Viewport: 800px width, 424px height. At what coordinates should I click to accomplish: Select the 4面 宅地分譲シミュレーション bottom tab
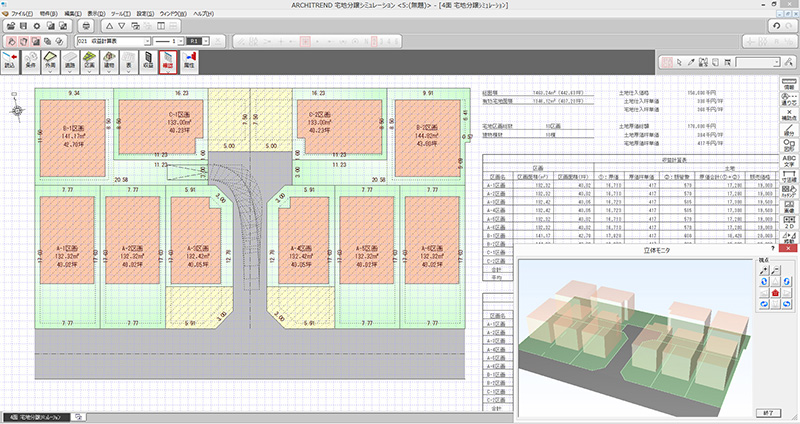36,417
